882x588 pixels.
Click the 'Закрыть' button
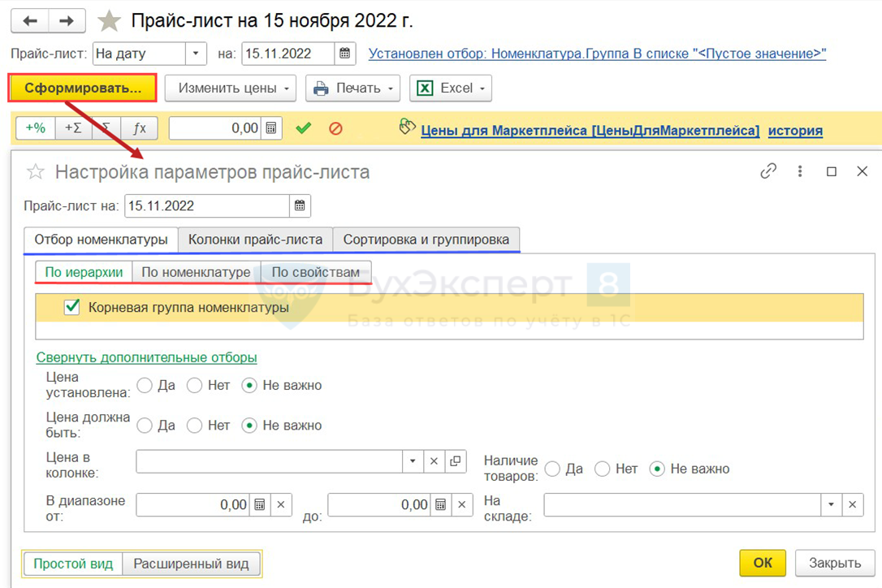pos(835,563)
